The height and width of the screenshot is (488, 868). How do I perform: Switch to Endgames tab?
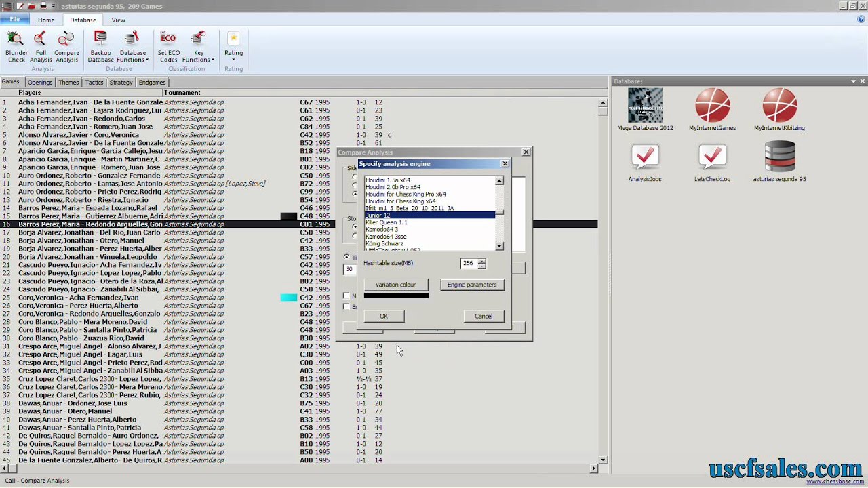[x=152, y=83]
